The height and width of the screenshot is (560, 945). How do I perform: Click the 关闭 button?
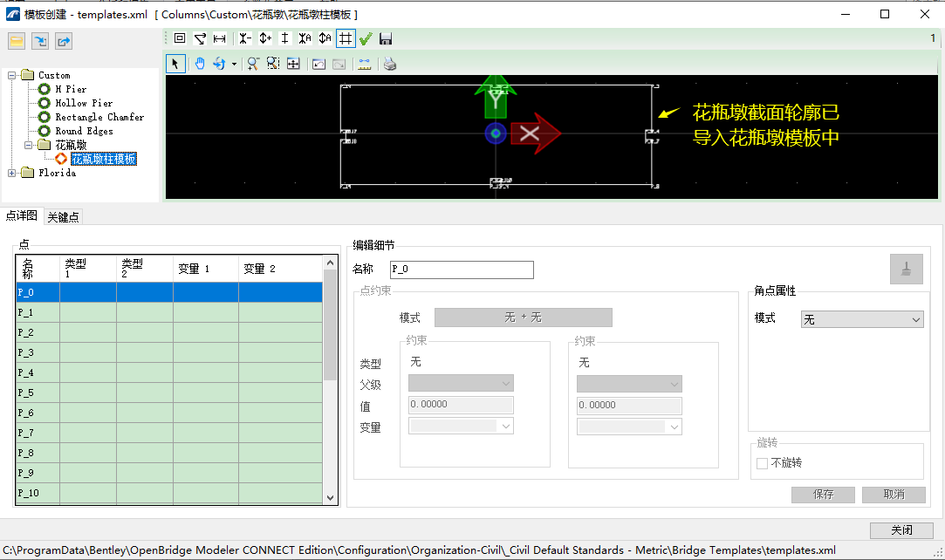pos(901,529)
